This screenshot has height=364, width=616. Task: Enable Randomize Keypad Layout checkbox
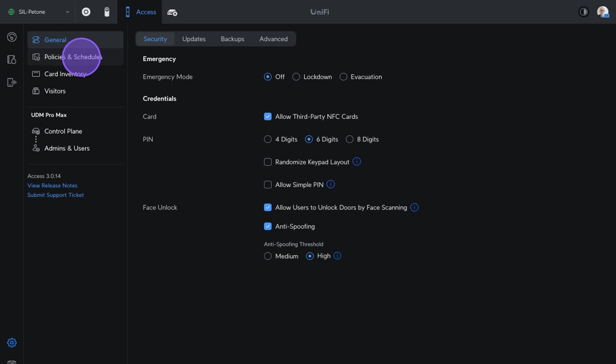[x=268, y=162]
